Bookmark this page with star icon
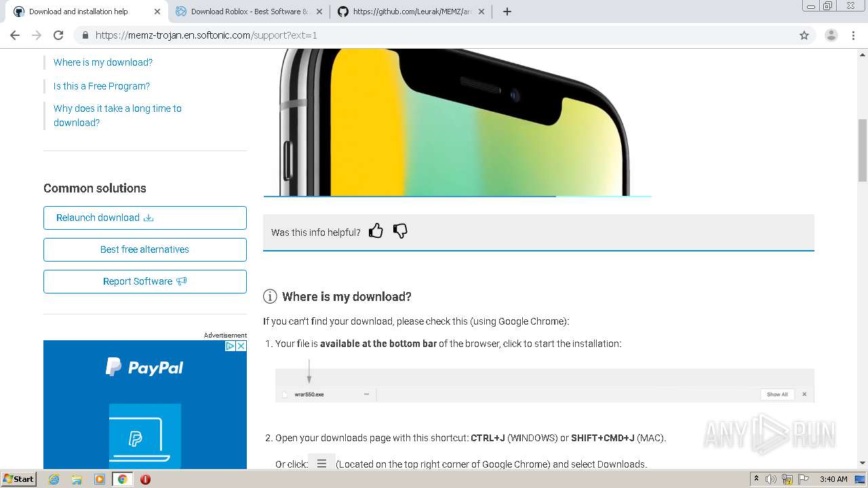 (x=804, y=35)
